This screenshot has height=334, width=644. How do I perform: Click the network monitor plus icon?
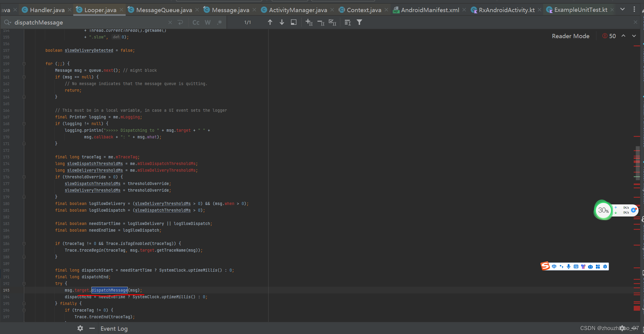[x=633, y=210]
